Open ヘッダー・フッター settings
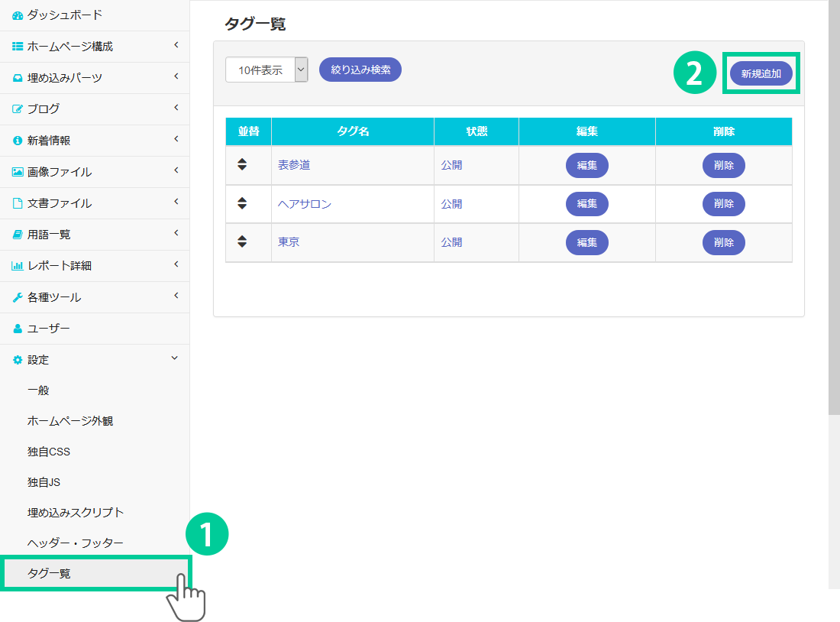The image size is (840, 622). [75, 543]
